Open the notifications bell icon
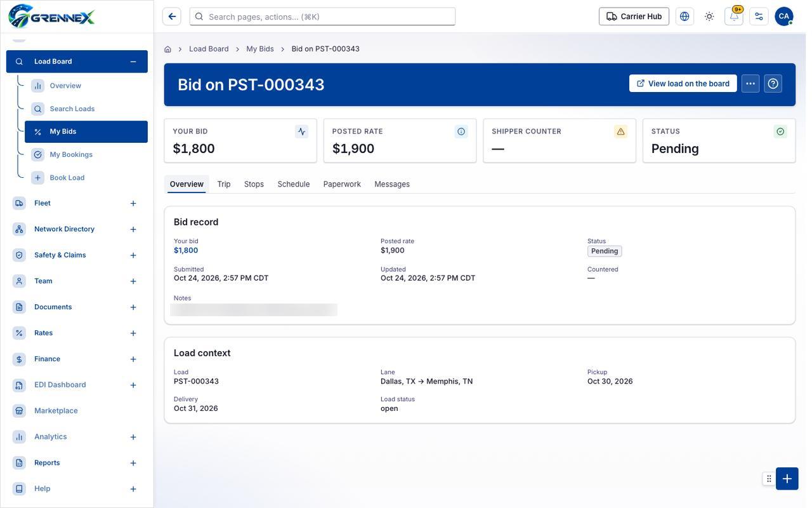 click(734, 17)
